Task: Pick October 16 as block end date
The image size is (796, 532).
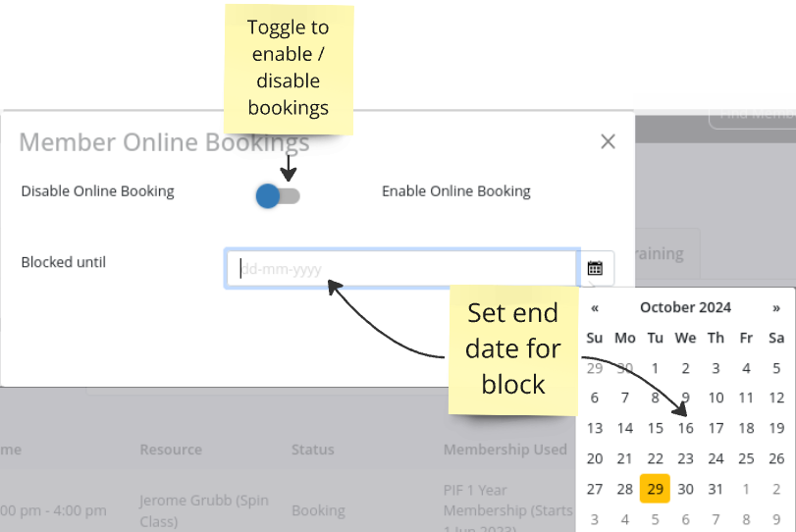Action: pos(685,428)
